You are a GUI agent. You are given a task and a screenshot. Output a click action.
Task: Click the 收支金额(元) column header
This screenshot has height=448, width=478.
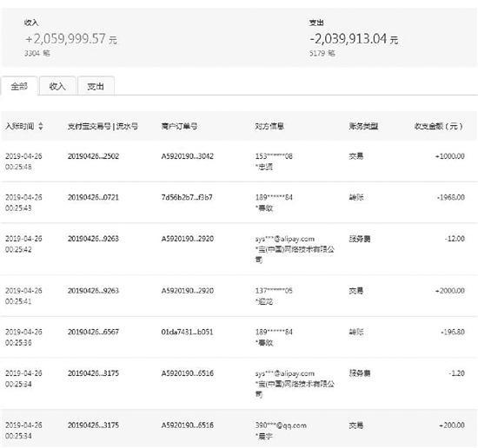[438, 126]
